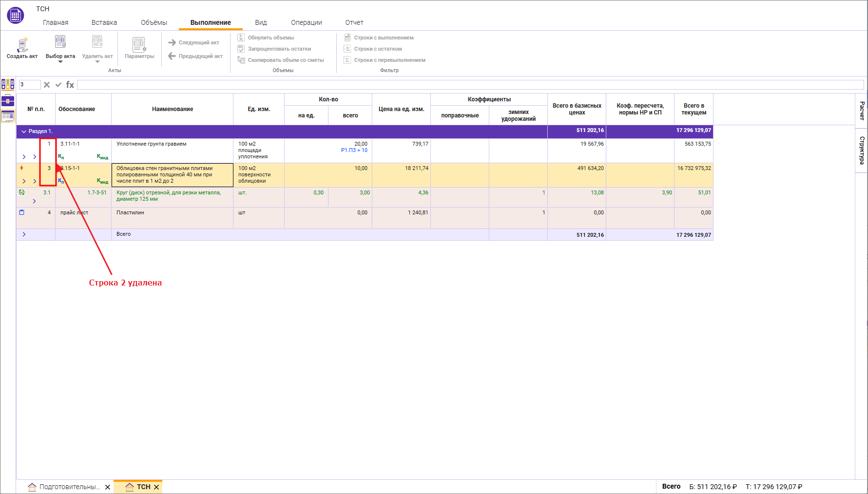Click the Следующий акт button

coord(194,42)
